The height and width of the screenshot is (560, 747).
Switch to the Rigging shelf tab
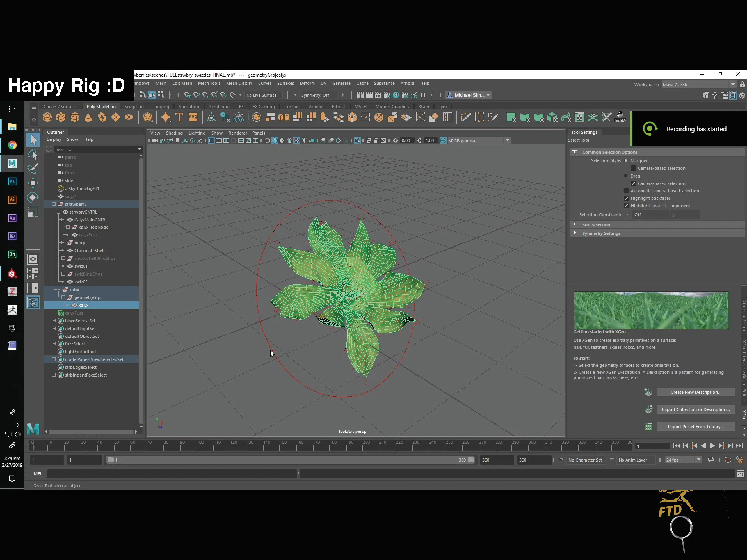click(x=161, y=106)
